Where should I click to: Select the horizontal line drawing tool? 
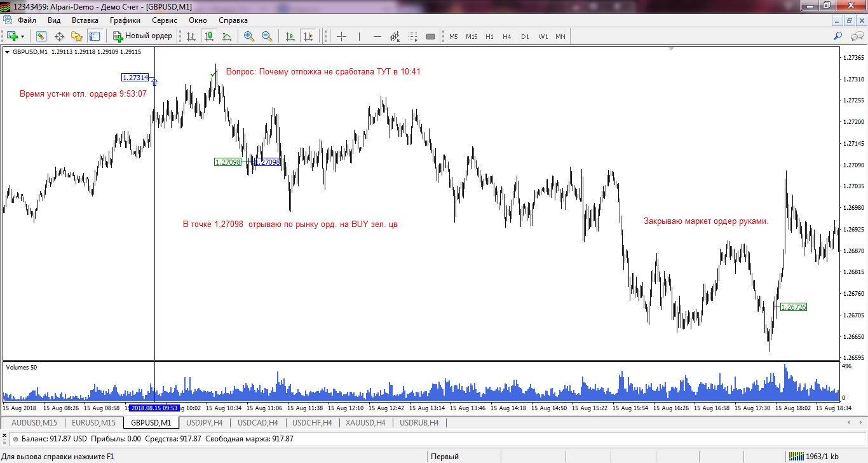(377, 36)
